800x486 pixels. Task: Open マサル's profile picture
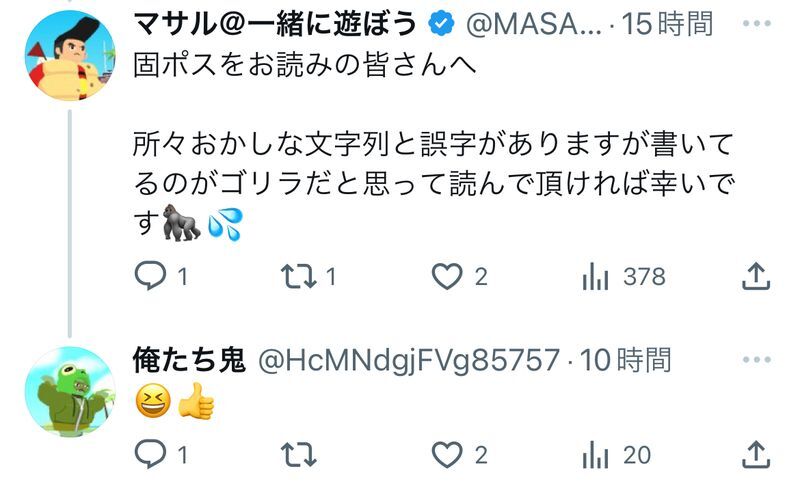pos(70,55)
